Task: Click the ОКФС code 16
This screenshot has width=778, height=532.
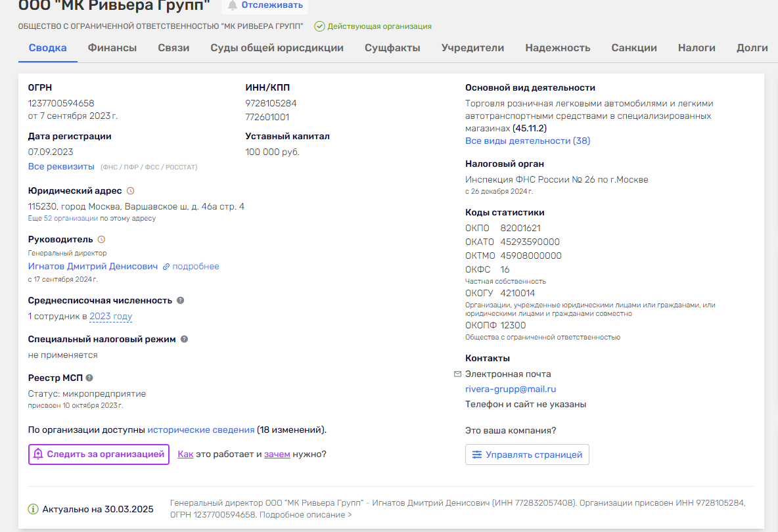Action: [505, 270]
